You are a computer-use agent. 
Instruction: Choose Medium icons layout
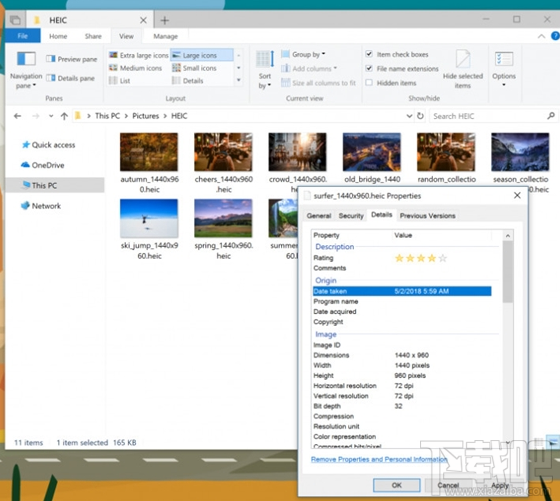[x=135, y=68]
